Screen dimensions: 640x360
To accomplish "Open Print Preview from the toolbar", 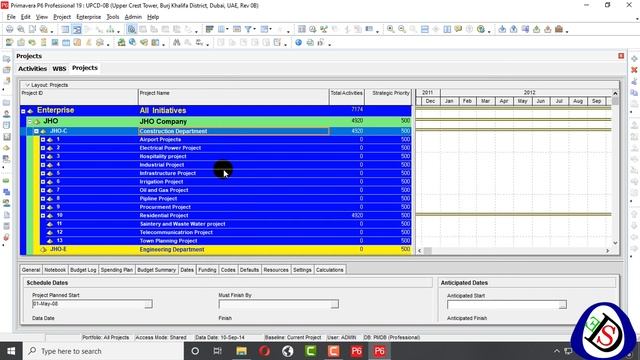I will 20,29.
